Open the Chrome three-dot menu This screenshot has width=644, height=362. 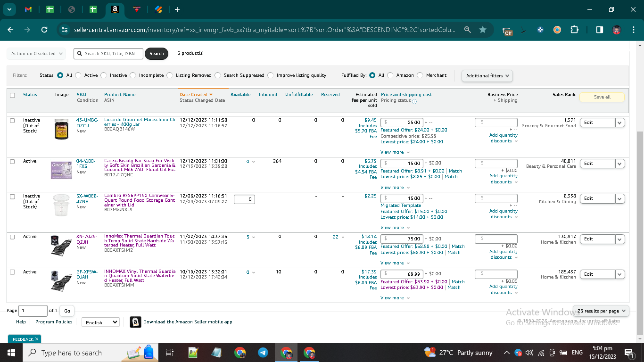pos(633,30)
